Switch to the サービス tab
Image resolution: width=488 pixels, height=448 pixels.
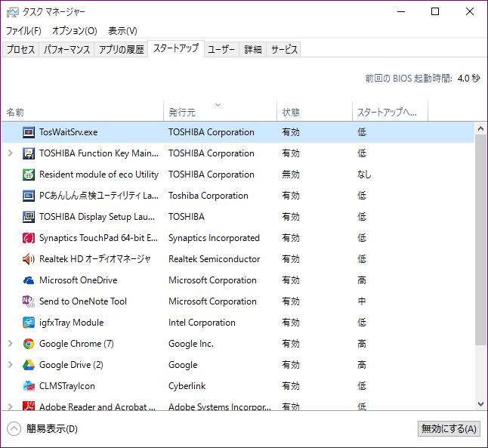click(x=284, y=50)
